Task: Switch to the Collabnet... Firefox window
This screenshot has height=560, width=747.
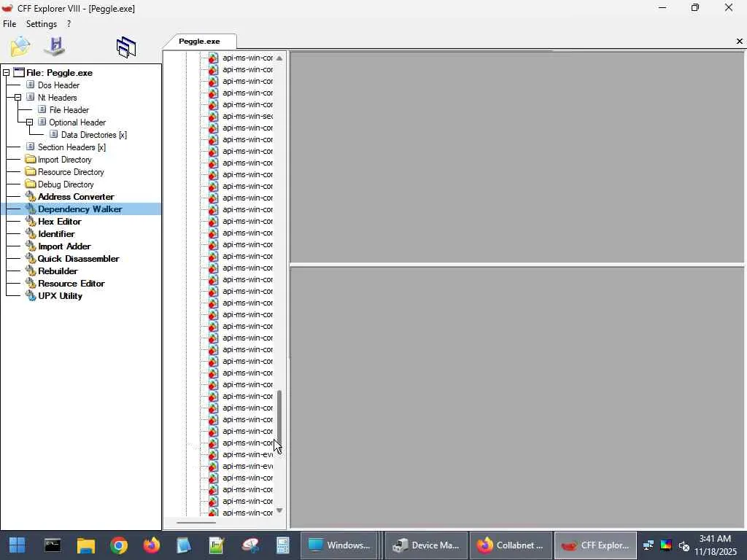Action: 511,545
